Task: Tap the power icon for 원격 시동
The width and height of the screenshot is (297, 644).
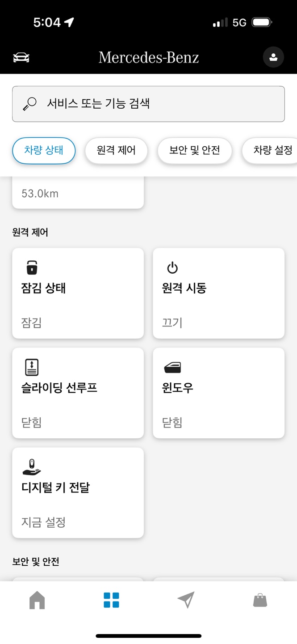Action: pyautogui.click(x=172, y=267)
